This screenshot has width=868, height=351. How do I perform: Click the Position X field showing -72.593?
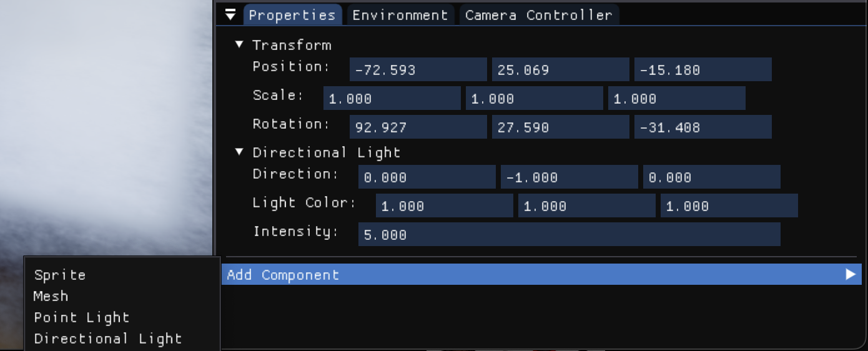point(418,70)
